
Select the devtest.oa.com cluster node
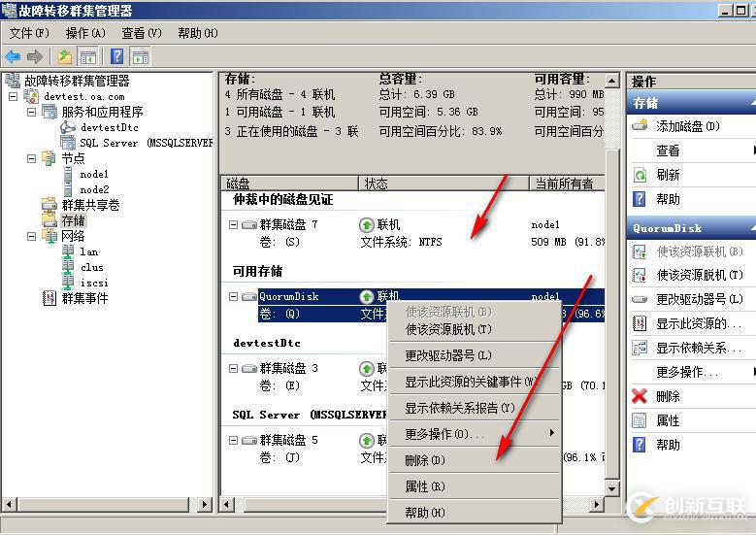(83, 96)
